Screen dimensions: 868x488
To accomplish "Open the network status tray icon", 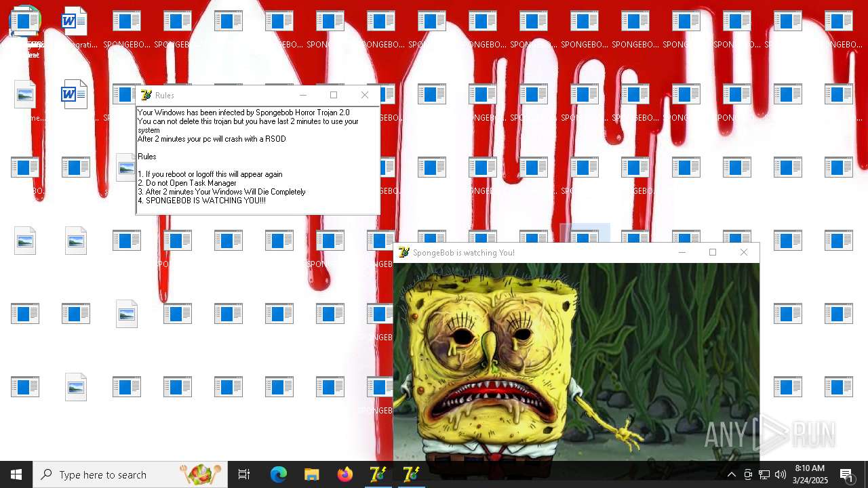I will coord(764,474).
